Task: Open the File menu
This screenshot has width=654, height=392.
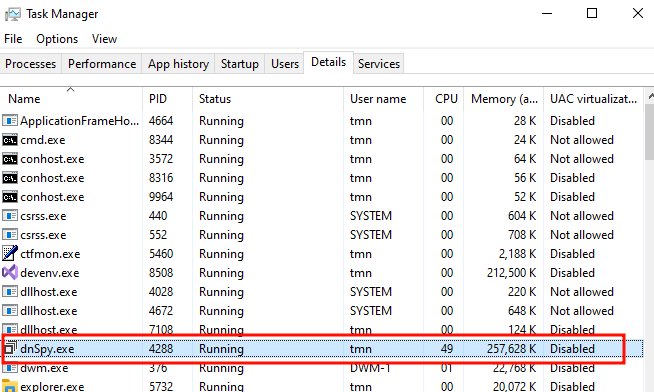Action: pyautogui.click(x=13, y=39)
